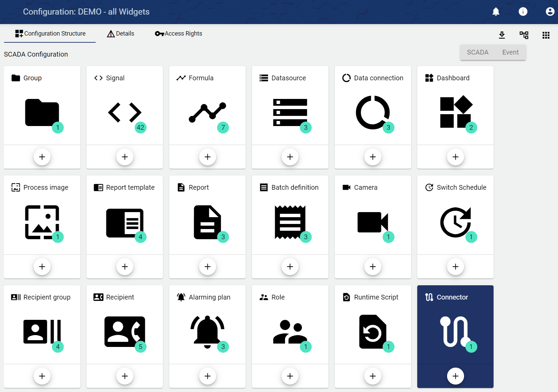The width and height of the screenshot is (558, 392).
Task: Add a new Dashboard with plus button
Action: pyautogui.click(x=455, y=157)
